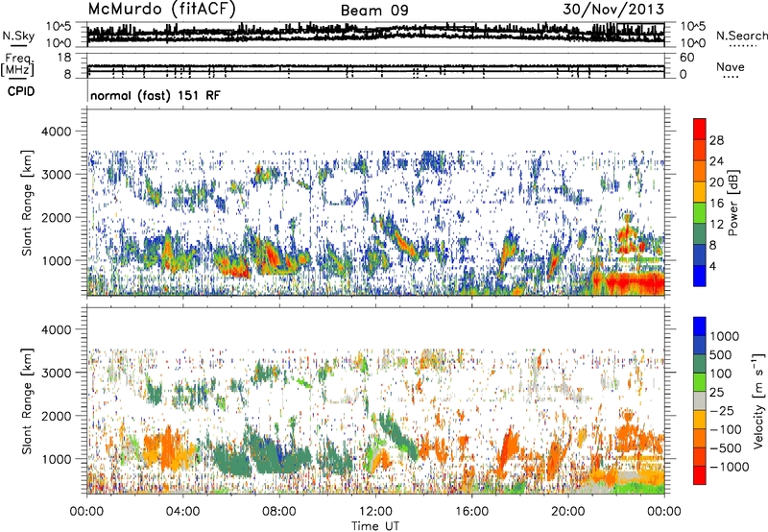Click the date "30/Nov/2013"
Image resolution: width=768 pixels, height=532 pixels.
point(613,9)
